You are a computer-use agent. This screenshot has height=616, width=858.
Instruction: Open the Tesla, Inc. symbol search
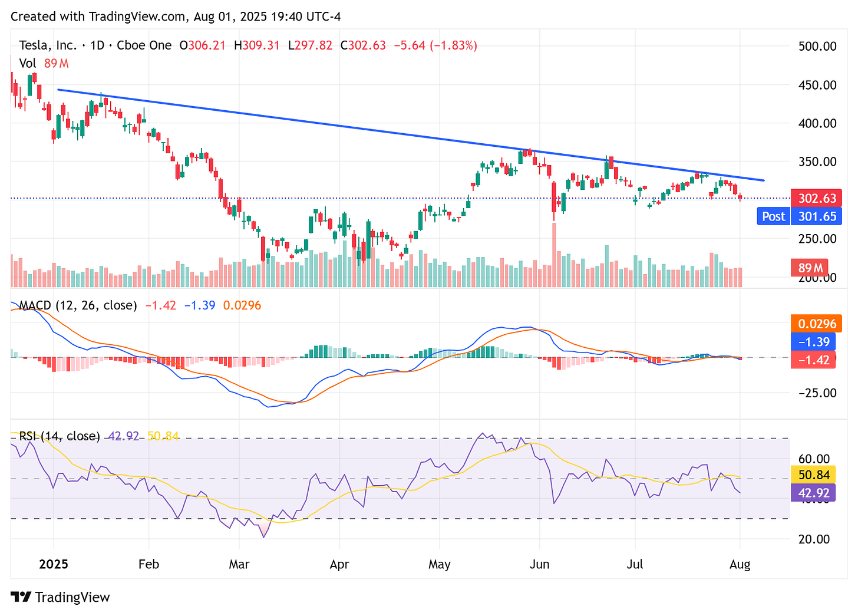click(x=49, y=45)
